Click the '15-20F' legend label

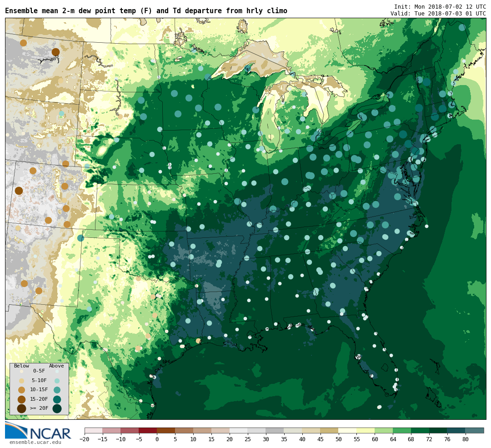coord(39,399)
